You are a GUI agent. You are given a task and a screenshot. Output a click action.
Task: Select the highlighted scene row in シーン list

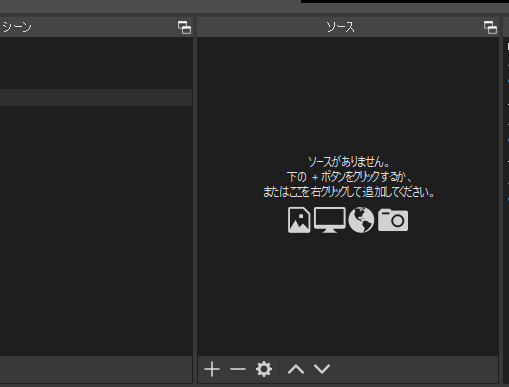click(x=96, y=97)
